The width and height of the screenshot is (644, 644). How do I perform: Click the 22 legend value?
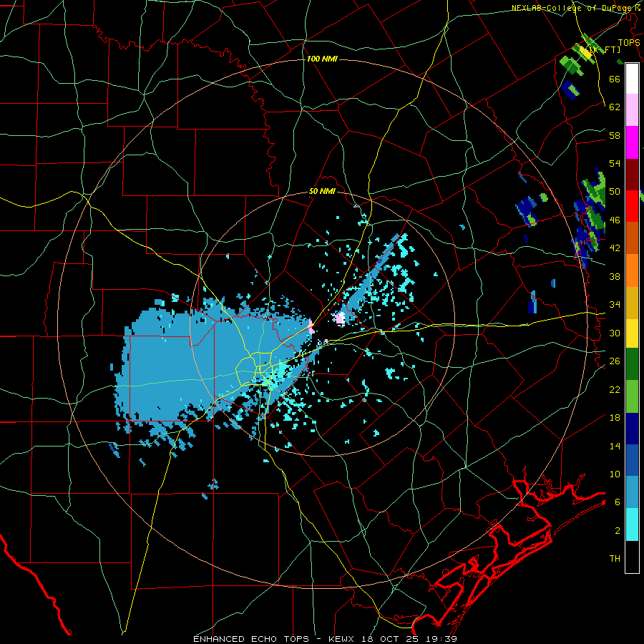(x=615, y=389)
